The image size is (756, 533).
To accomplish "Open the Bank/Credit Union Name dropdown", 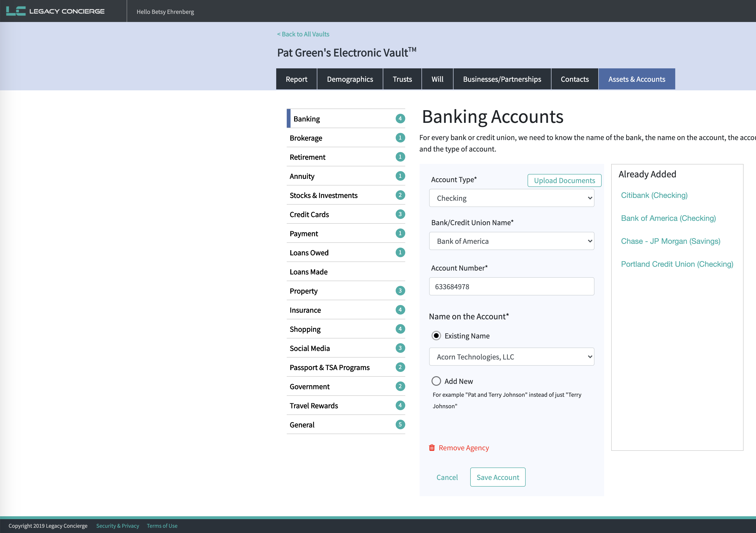I will point(511,241).
